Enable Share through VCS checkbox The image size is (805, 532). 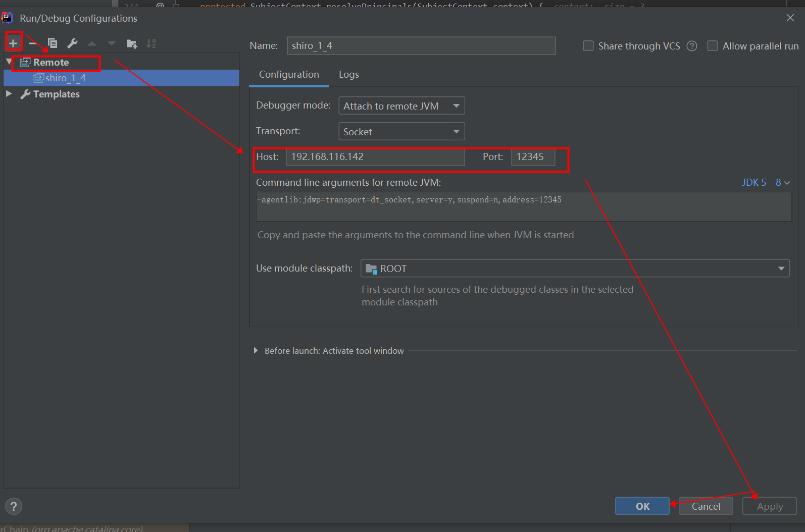[588, 46]
